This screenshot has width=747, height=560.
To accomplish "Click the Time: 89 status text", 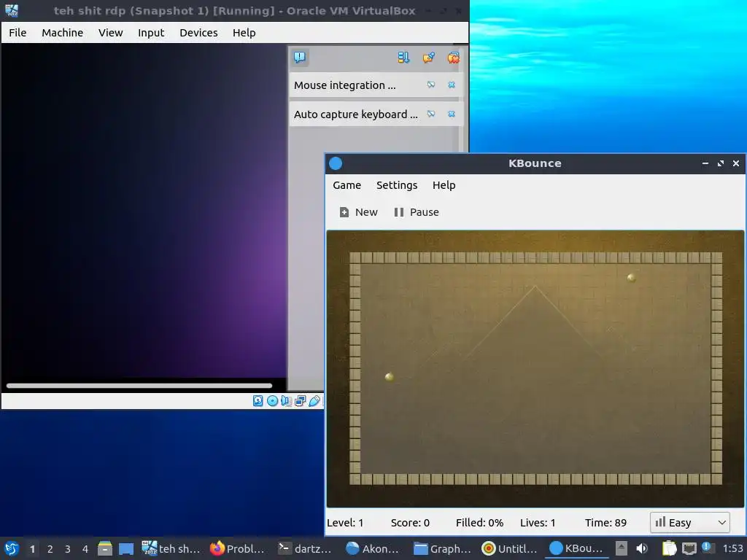I will pyautogui.click(x=605, y=523).
